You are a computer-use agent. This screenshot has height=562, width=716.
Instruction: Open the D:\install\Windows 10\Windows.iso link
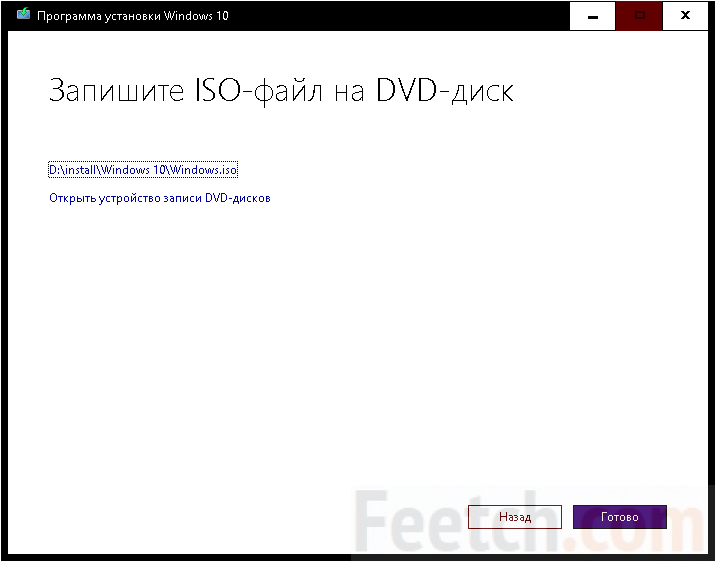click(143, 170)
